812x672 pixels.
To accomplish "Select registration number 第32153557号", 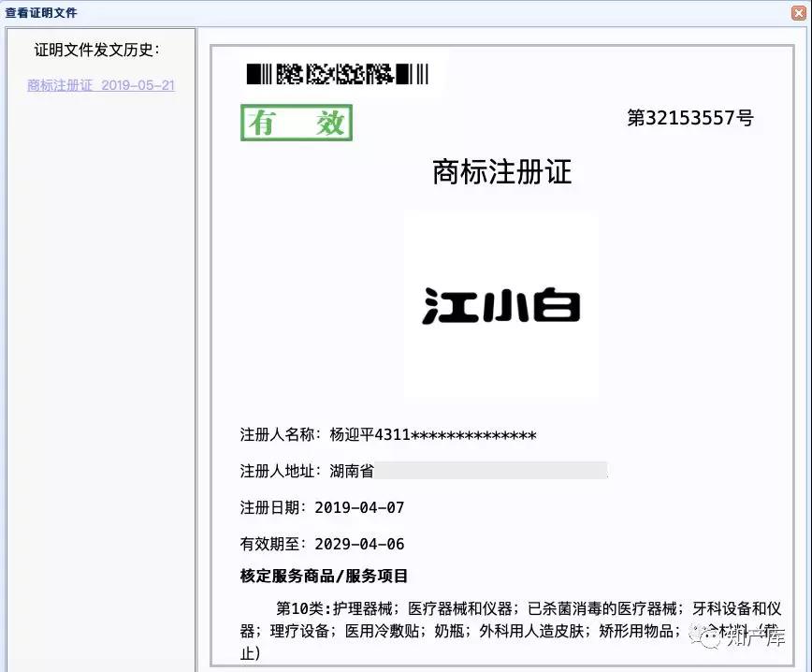I will click(689, 118).
